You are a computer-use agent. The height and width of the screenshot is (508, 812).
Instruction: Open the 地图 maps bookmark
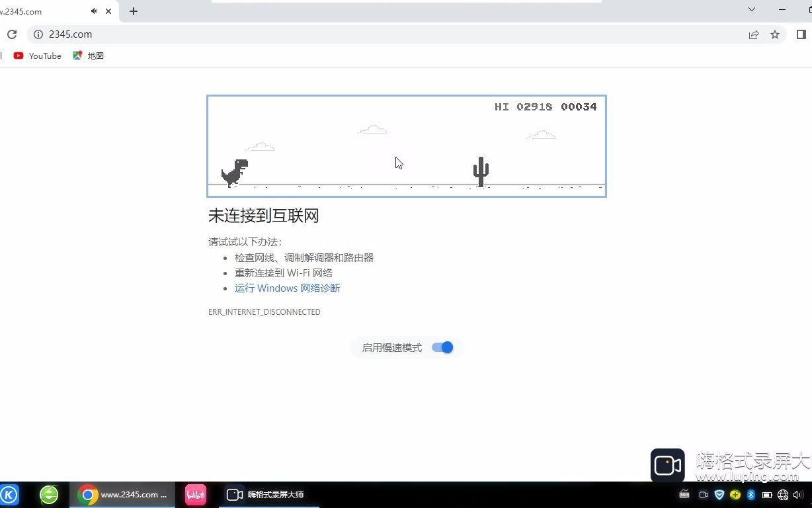pyautogui.click(x=89, y=56)
